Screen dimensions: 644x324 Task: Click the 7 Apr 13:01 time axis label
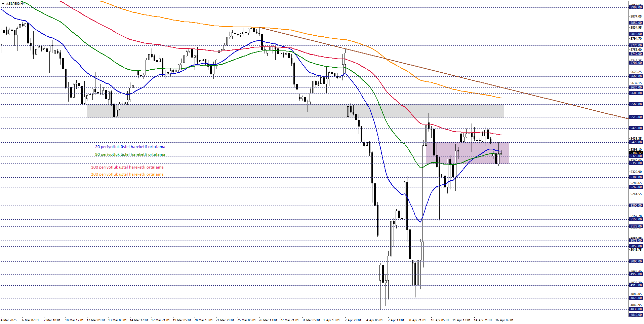pyautogui.click(x=396, y=320)
